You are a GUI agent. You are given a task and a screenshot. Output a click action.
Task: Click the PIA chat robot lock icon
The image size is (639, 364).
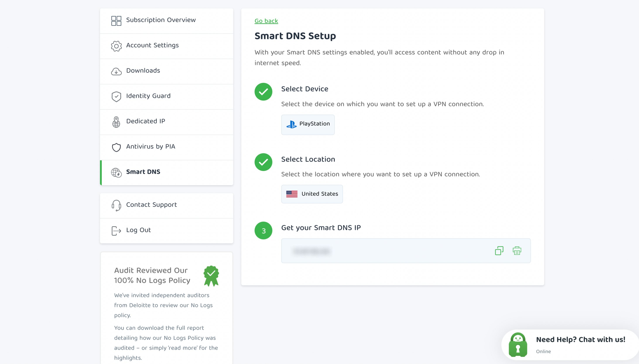518,345
